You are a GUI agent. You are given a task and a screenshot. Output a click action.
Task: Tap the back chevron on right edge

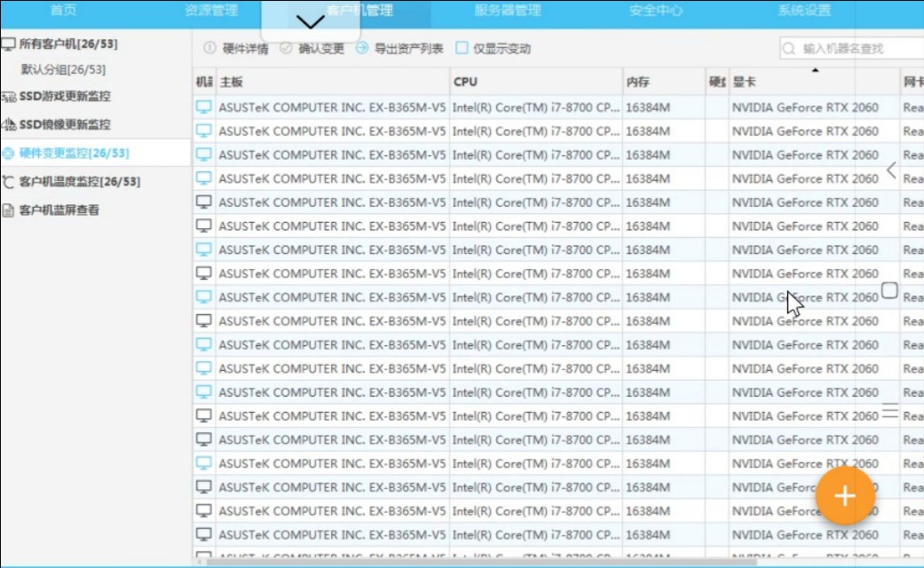[x=891, y=170]
